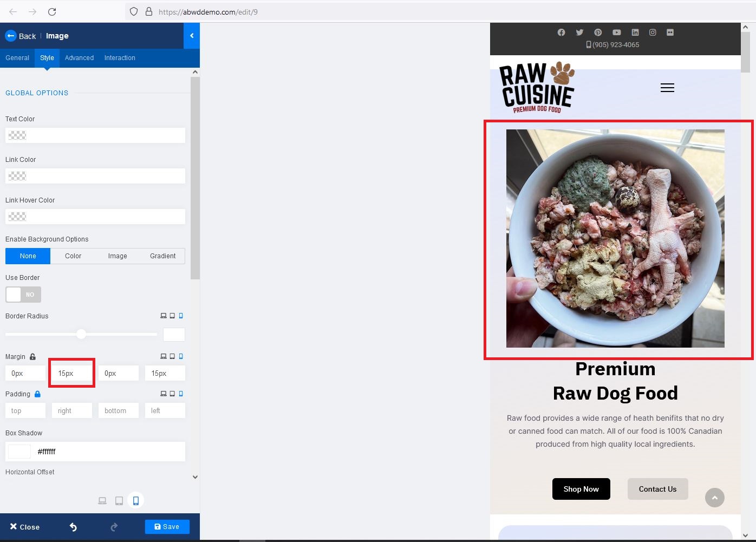Click the down chevron to reveal more options
756x542 pixels.
(x=195, y=476)
